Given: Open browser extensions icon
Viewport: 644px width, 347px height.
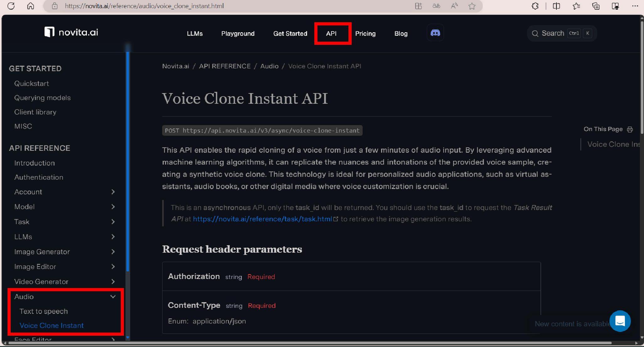Looking at the screenshot, I should [535, 6].
